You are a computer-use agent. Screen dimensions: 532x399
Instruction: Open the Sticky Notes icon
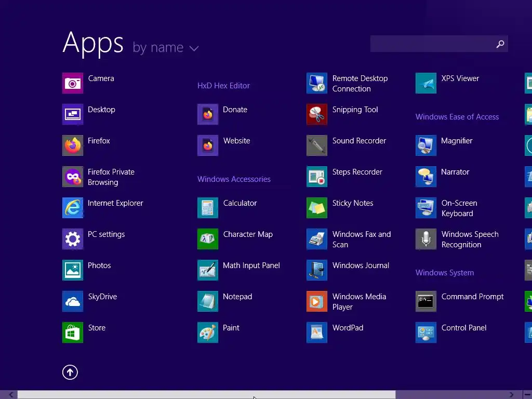[317, 208]
